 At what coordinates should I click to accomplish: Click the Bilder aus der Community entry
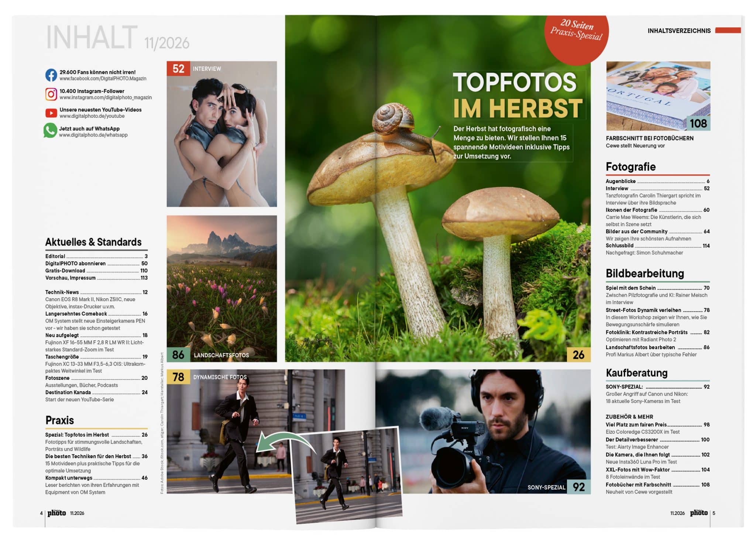(x=657, y=231)
